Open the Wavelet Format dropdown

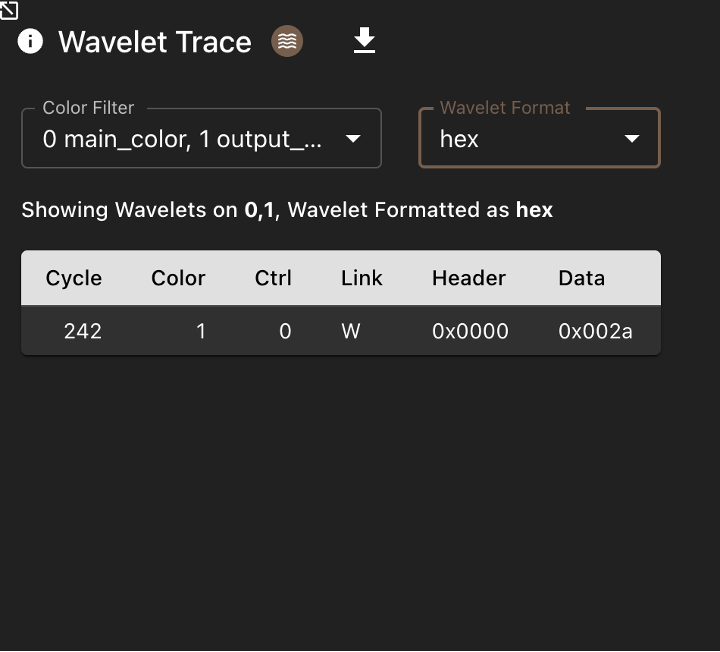click(x=540, y=138)
